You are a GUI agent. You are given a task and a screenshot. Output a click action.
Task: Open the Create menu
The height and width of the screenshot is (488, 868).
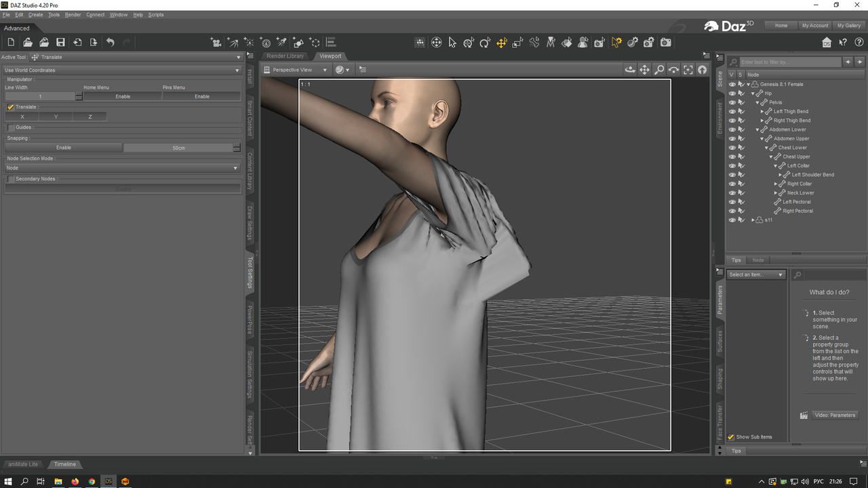click(35, 15)
